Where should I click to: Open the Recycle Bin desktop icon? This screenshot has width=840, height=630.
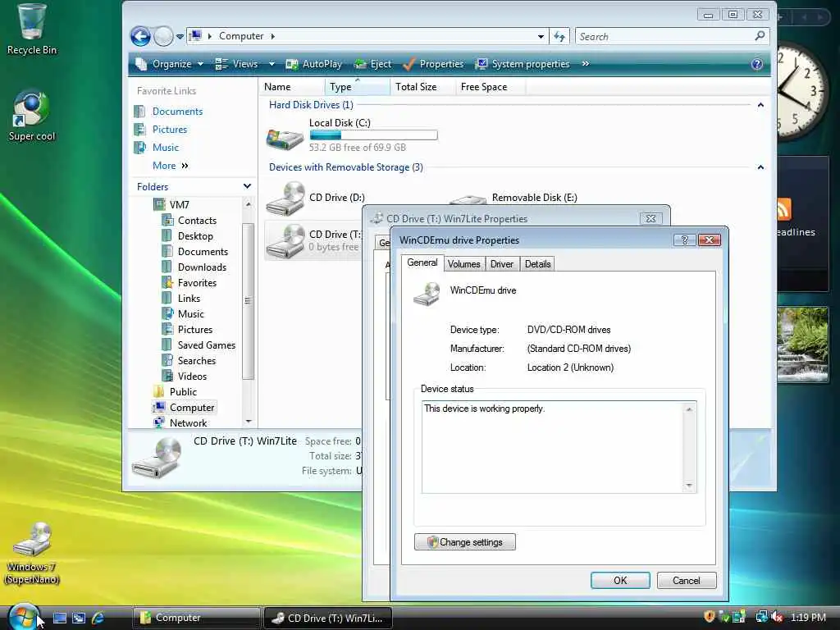(x=32, y=30)
